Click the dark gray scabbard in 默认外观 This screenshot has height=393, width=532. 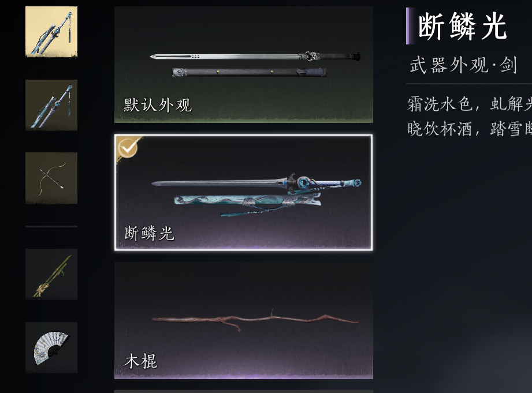coord(250,72)
